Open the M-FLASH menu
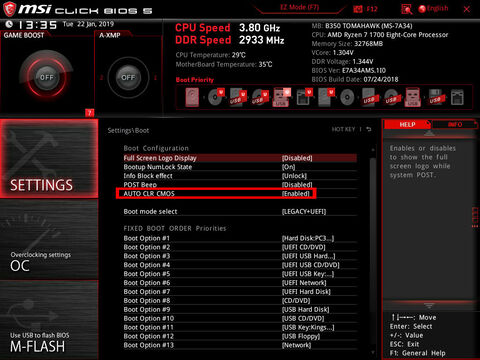 pos(49,320)
